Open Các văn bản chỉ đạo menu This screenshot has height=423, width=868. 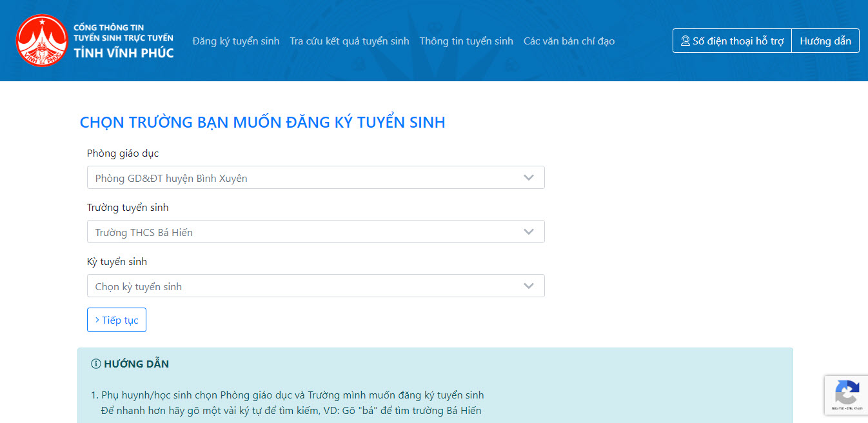tap(569, 41)
